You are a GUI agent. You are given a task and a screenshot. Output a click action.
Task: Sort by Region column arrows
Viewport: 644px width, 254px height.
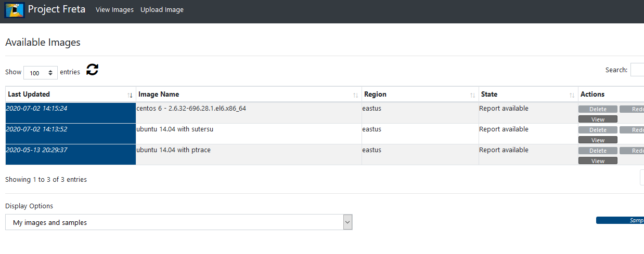472,95
